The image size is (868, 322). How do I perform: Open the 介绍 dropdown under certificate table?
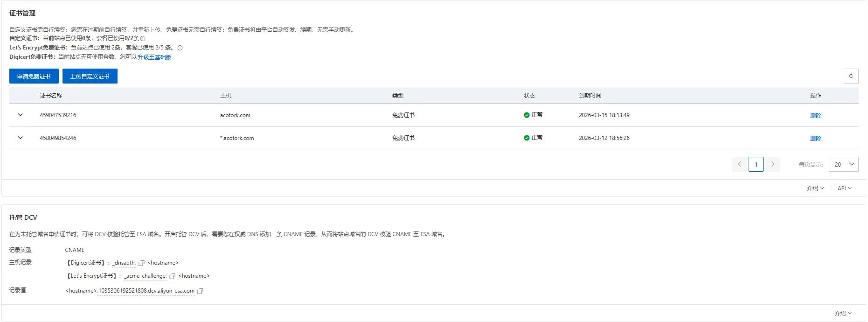coord(815,188)
